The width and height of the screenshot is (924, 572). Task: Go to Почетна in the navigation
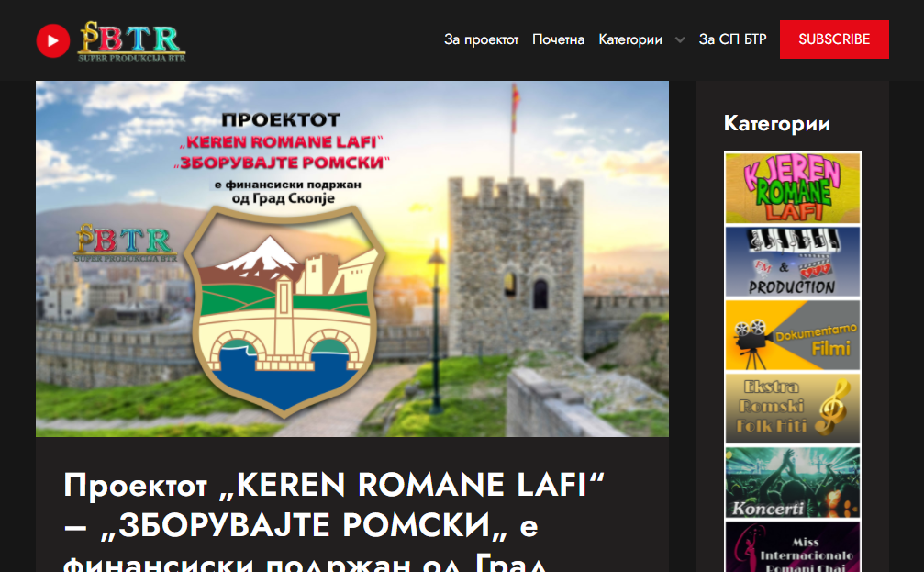[558, 39]
